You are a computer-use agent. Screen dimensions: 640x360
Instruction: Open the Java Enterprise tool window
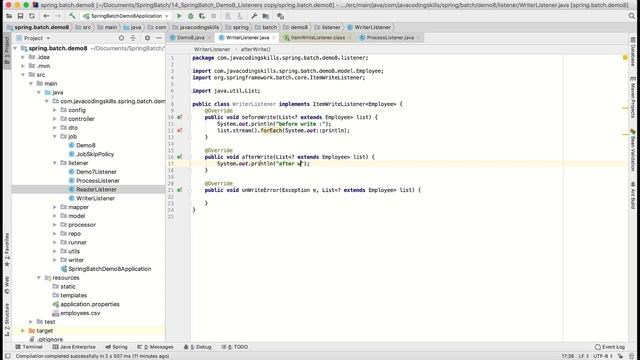pos(74,347)
